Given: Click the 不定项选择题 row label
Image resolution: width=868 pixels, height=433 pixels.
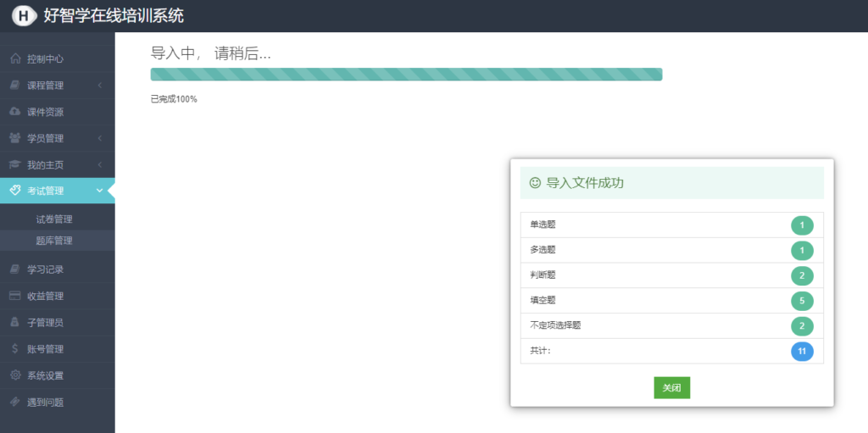Looking at the screenshot, I should click(555, 325).
